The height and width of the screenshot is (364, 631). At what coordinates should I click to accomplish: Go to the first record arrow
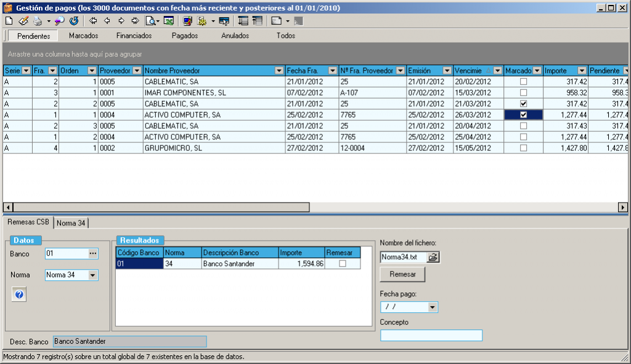tap(93, 21)
